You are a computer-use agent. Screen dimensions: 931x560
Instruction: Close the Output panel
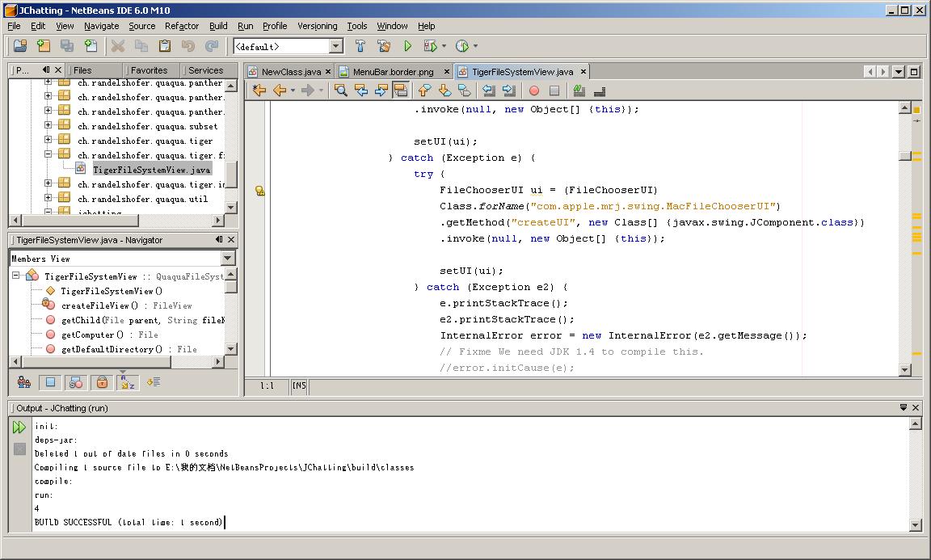point(916,408)
